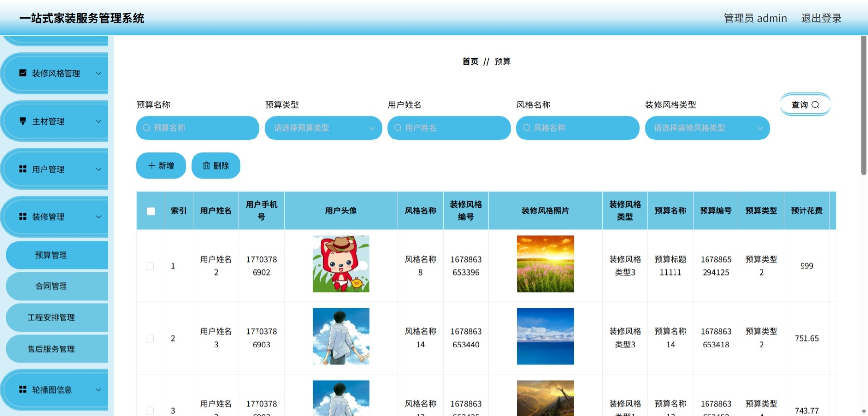
Task: Open the 请选择装修风格类型 dropdown
Action: click(707, 128)
